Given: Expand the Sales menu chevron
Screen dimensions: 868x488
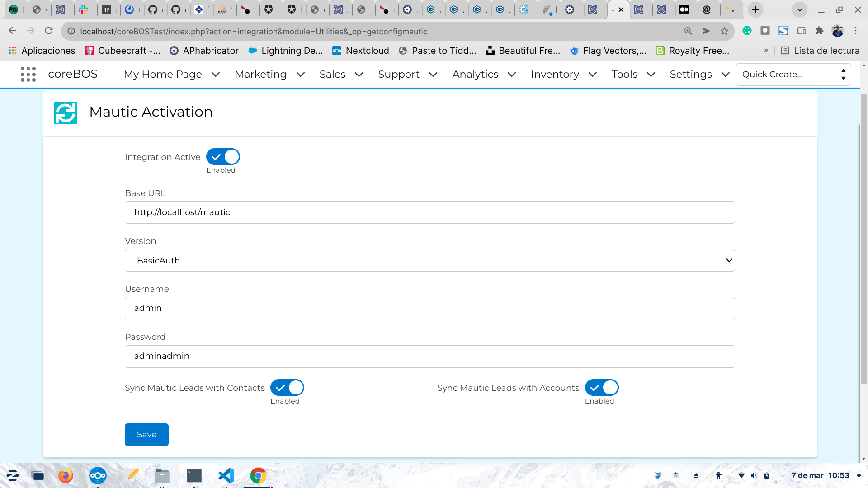Looking at the screenshot, I should [x=359, y=75].
